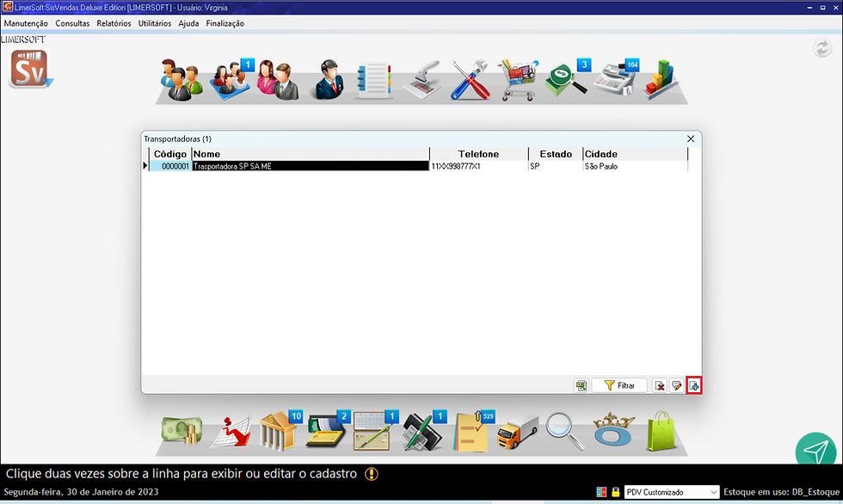Click the grey refresh arrows icon
This screenshot has width=843, height=504.
[822, 48]
